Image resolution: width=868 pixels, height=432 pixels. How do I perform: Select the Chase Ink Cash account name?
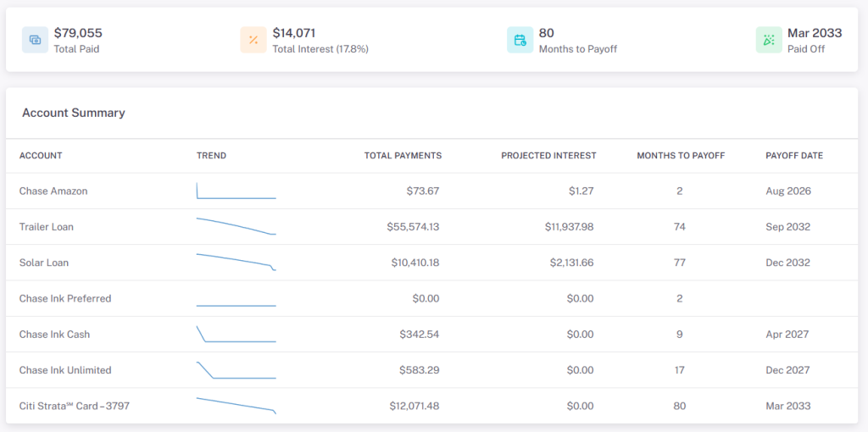pos(55,334)
